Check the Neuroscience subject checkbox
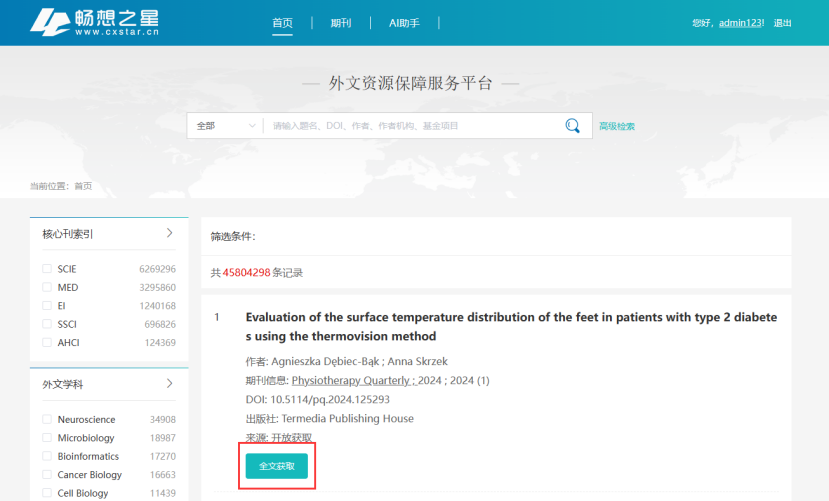 pyautogui.click(x=47, y=420)
